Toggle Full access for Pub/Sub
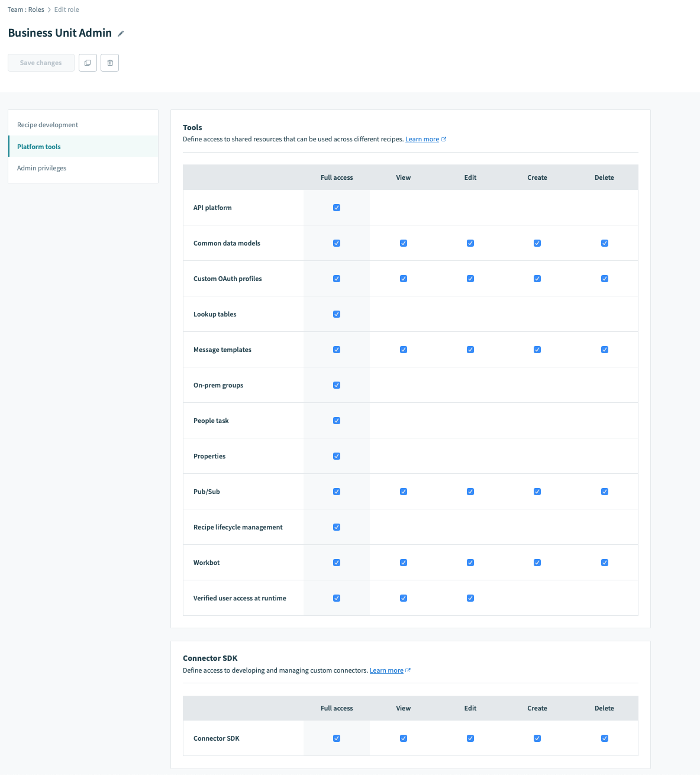 (337, 492)
